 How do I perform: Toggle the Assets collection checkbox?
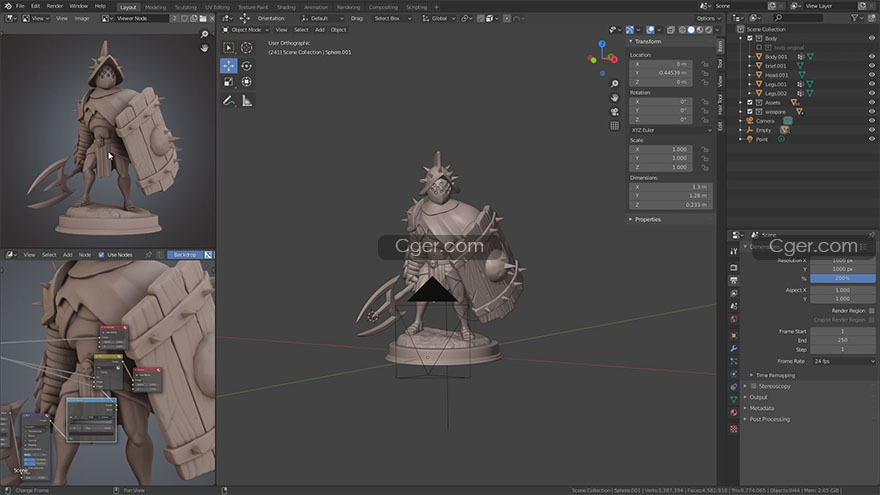749,103
